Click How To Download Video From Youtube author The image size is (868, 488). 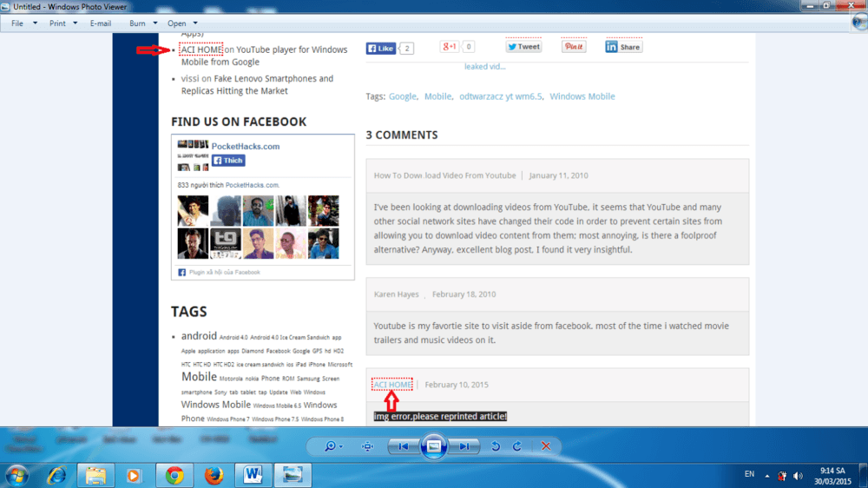coord(444,175)
